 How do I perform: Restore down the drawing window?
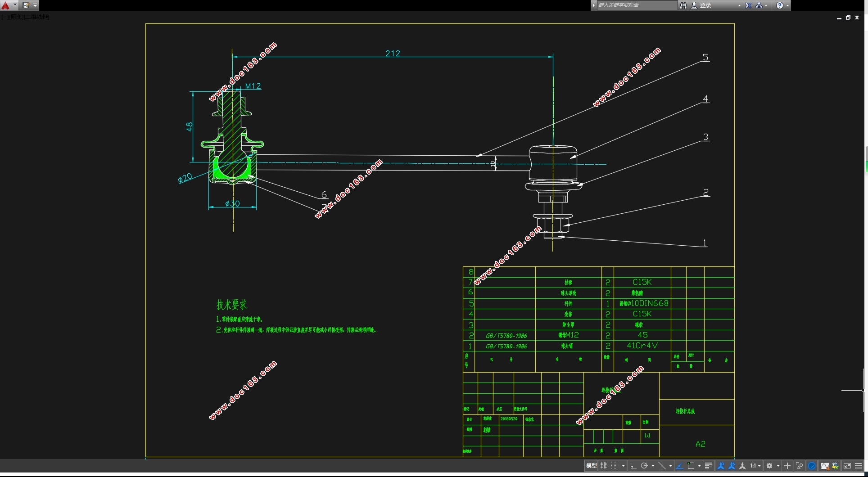(x=848, y=18)
